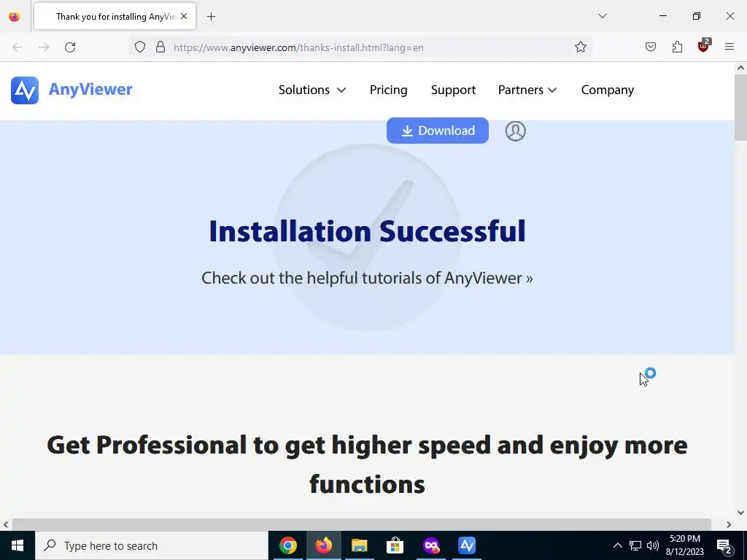Image resolution: width=747 pixels, height=560 pixels.
Task: Show hidden system tray icons
Action: (617, 545)
